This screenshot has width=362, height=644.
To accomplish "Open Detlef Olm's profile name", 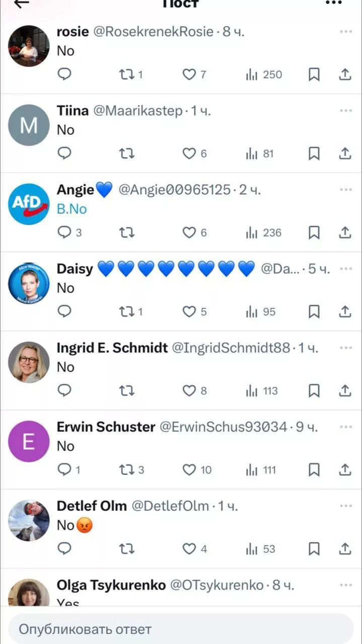I will 92,506.
